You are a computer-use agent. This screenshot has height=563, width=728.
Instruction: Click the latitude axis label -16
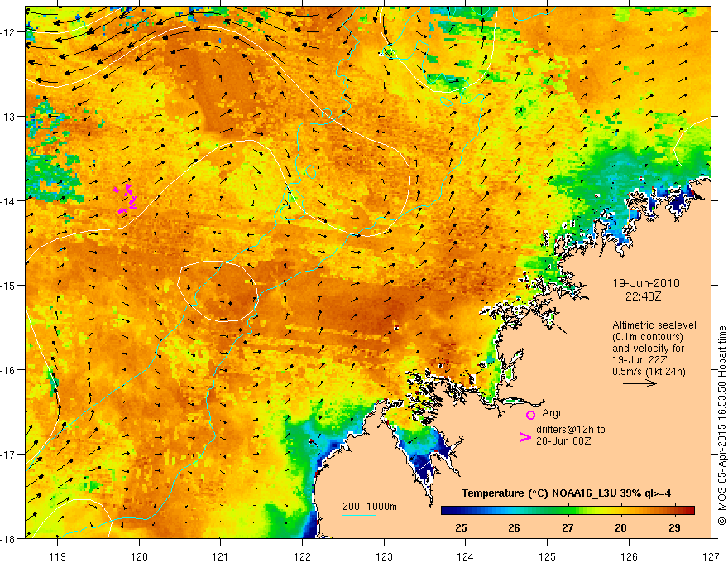tap(9, 370)
